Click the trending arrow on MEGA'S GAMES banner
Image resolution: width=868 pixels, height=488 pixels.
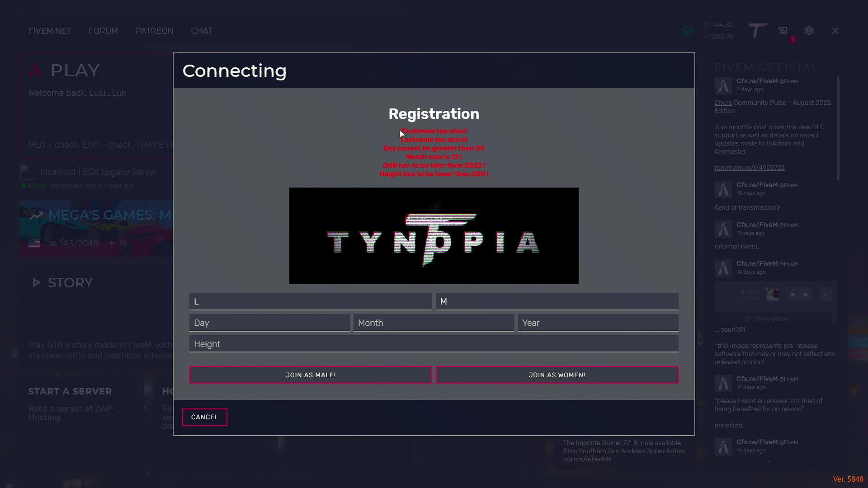click(x=37, y=215)
